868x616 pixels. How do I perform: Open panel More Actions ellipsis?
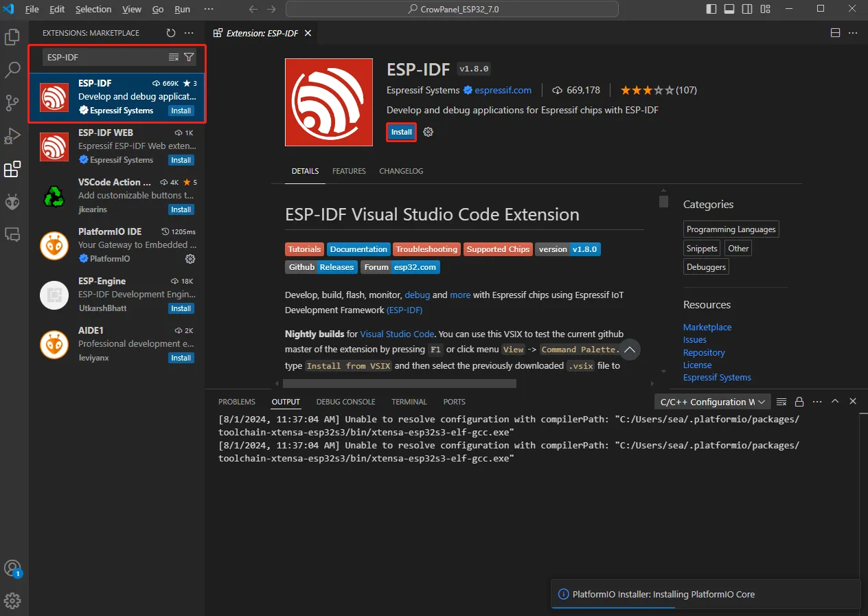pos(817,402)
